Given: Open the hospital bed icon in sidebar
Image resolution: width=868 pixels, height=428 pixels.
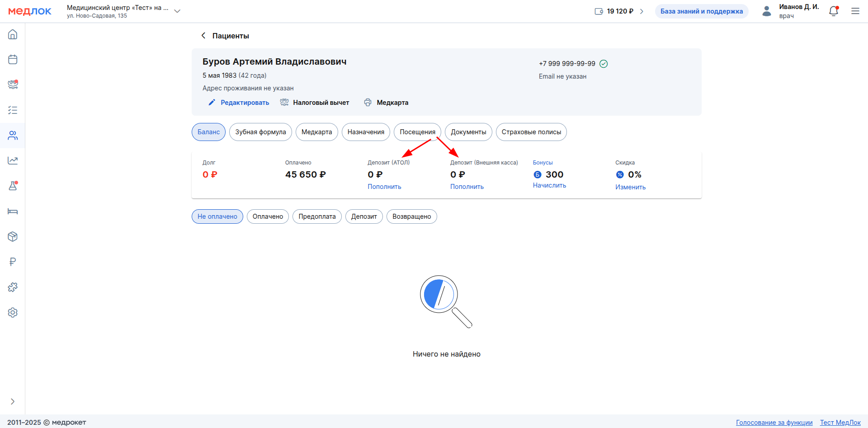Looking at the screenshot, I should [13, 211].
